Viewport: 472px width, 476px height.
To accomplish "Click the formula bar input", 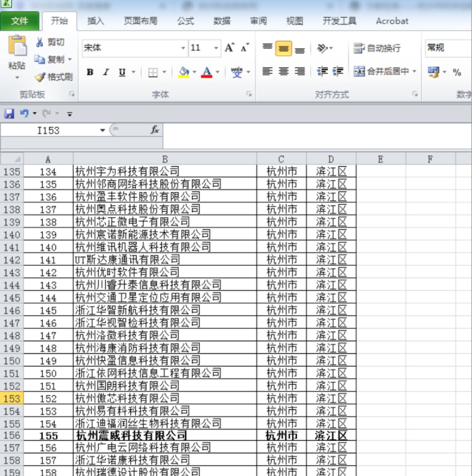I will click(x=317, y=136).
